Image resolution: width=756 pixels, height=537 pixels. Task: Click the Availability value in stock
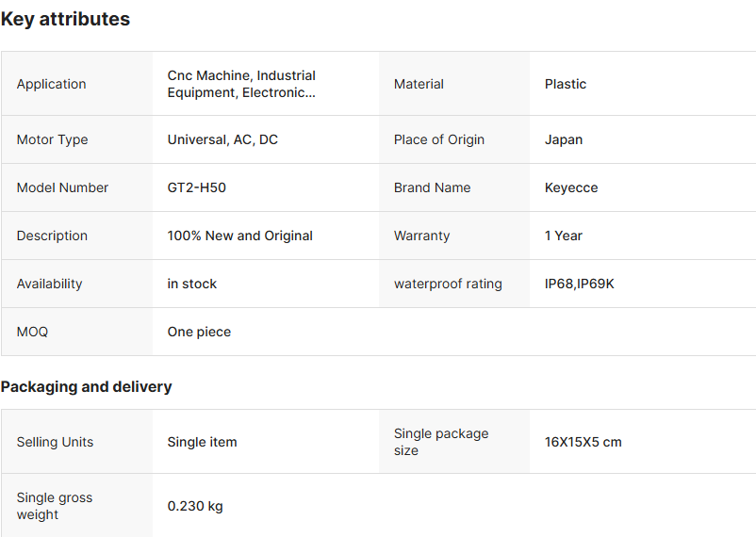tap(191, 284)
